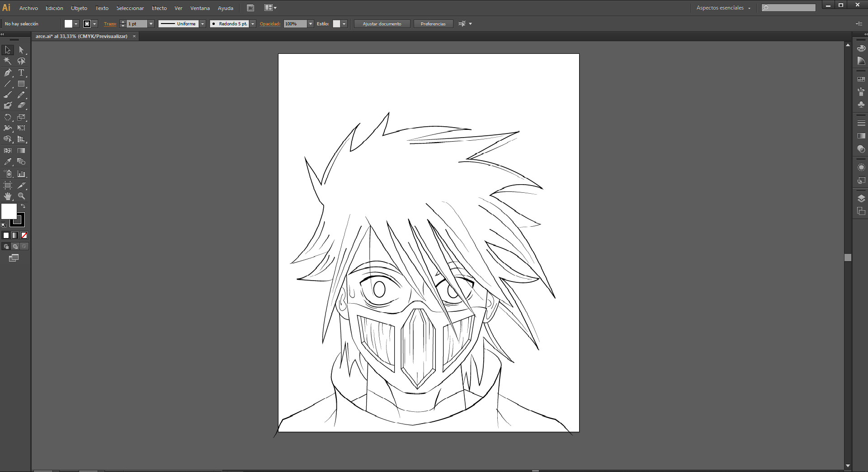Set paint mode to None
Screen dimensions: 868x472
point(24,235)
